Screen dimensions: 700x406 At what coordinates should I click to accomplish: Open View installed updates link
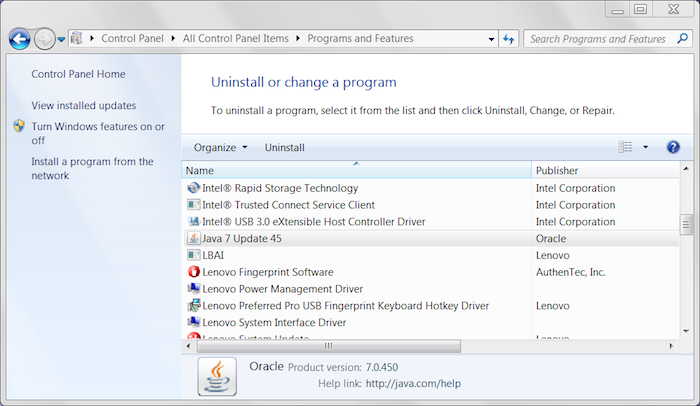[x=83, y=105]
